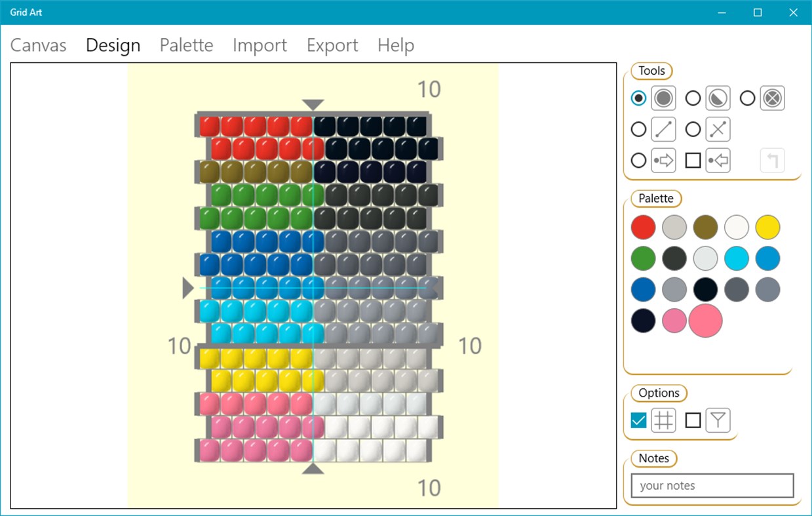Enable the radio button for the eraser tool

tap(747, 98)
